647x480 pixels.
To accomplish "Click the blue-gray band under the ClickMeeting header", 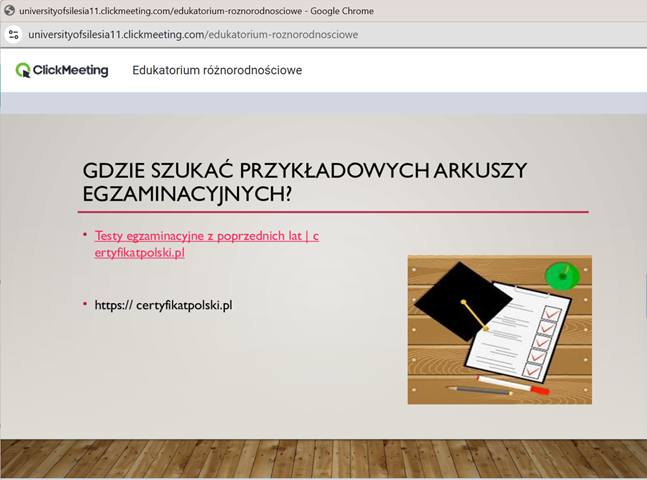I will pyautogui.click(x=323, y=103).
